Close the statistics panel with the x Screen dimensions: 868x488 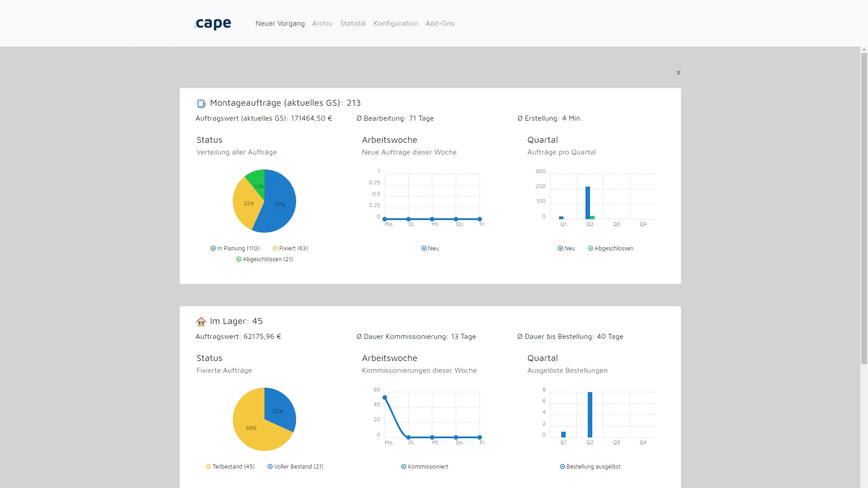678,72
